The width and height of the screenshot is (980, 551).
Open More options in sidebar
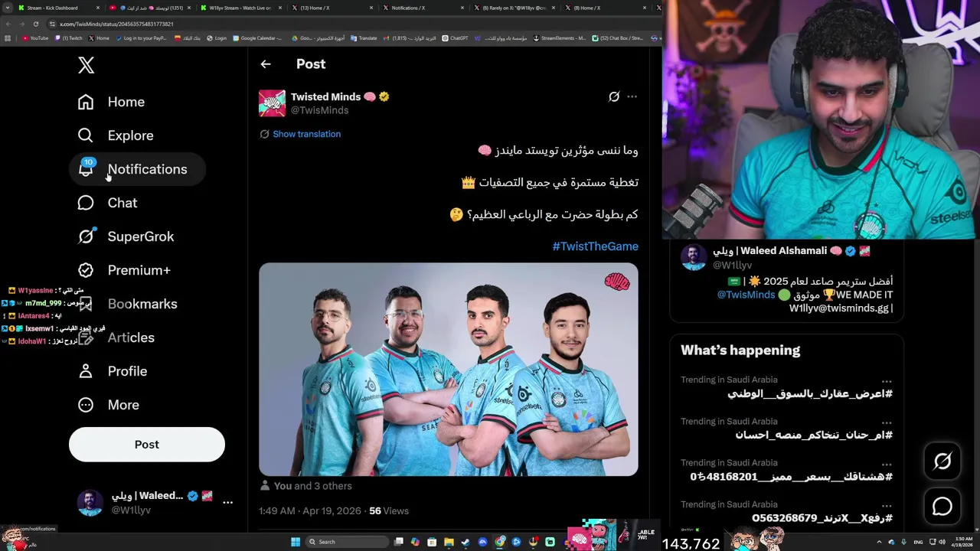point(109,405)
